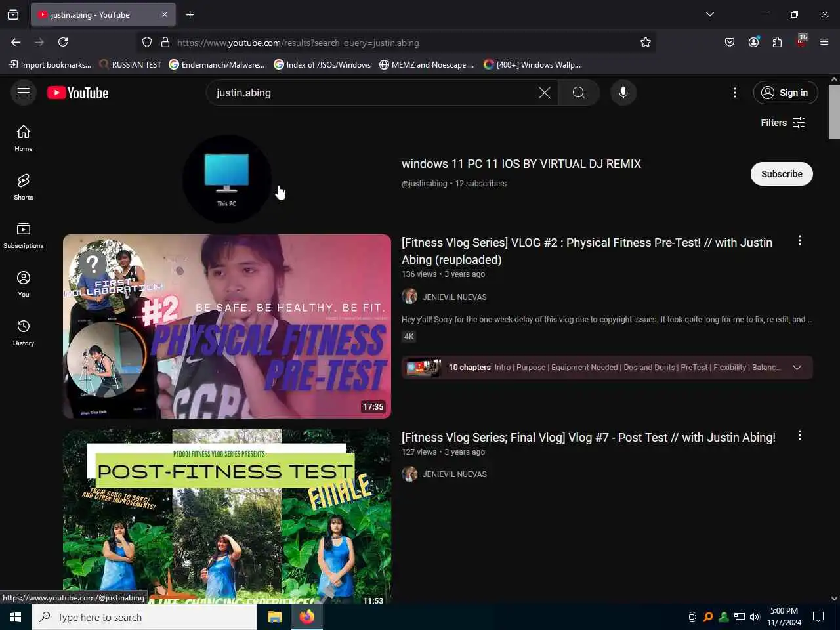Open the Filters options
The height and width of the screenshot is (630, 840).
782,123
